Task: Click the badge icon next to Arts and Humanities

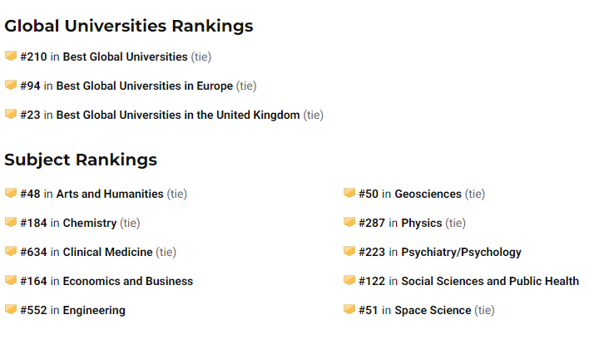Action: [11, 194]
